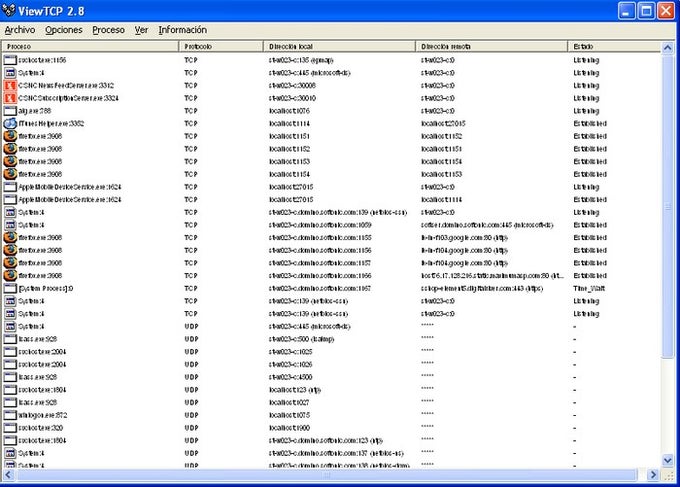
Task: Sort by the Protocolo column header
Action: tap(221, 46)
